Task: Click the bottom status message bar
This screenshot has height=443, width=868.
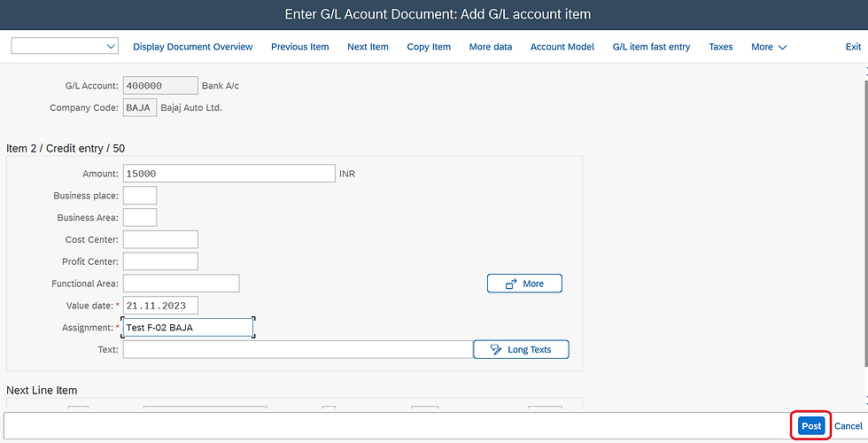Action: 396,426
